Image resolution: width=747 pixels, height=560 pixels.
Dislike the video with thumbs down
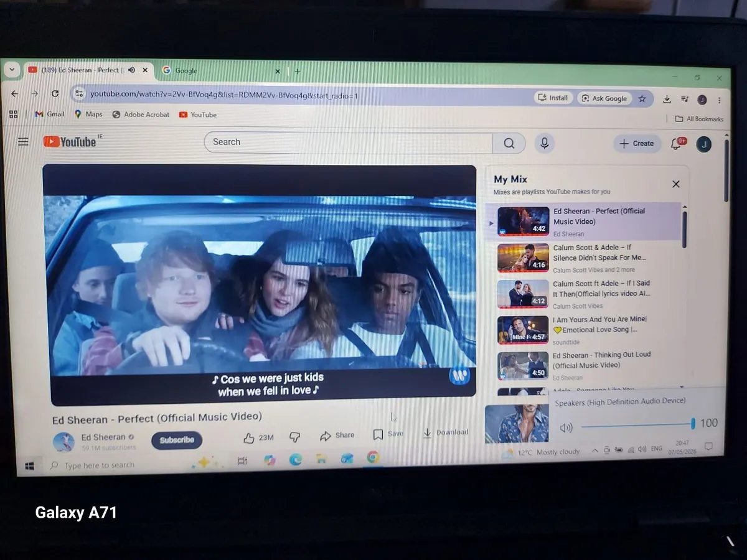pyautogui.click(x=295, y=437)
